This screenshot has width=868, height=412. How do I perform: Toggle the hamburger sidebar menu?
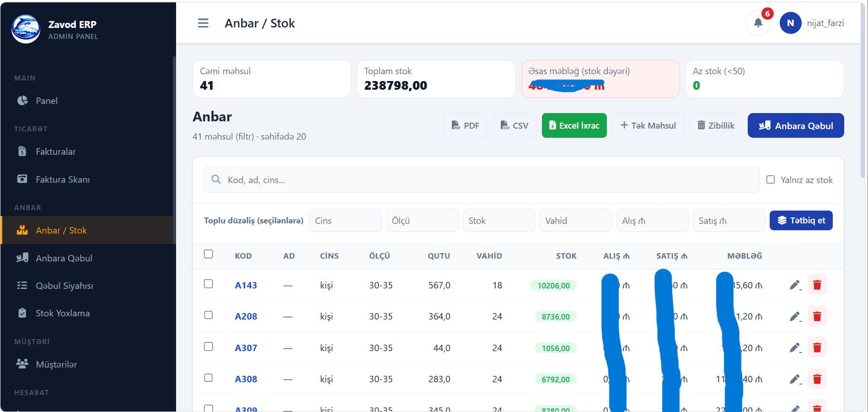pyautogui.click(x=203, y=23)
